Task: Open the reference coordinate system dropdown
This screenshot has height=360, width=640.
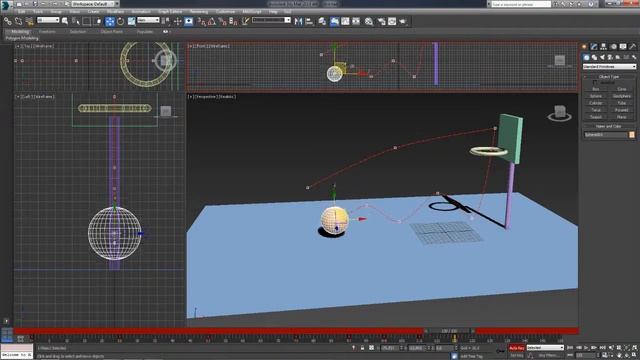Action: pyautogui.click(x=148, y=20)
